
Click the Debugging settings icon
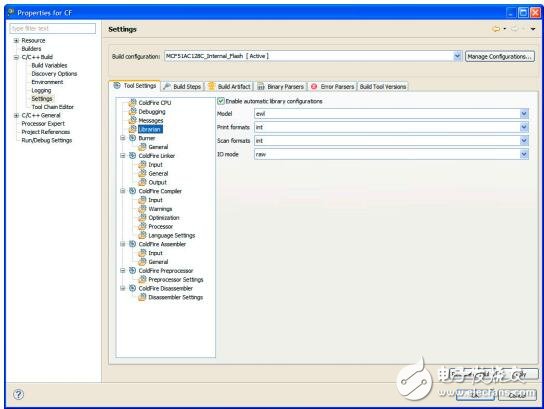133,111
